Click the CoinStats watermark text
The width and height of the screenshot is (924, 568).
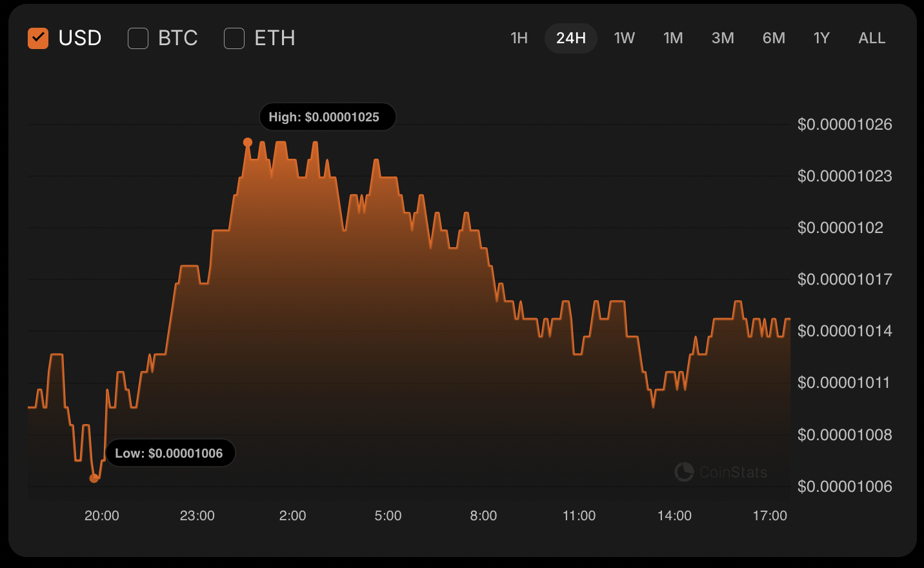tap(734, 472)
